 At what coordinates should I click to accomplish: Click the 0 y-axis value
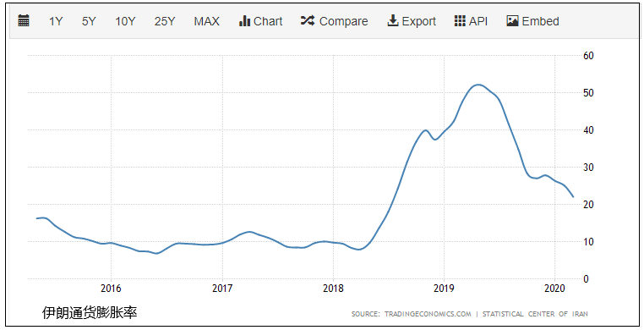[x=586, y=279]
